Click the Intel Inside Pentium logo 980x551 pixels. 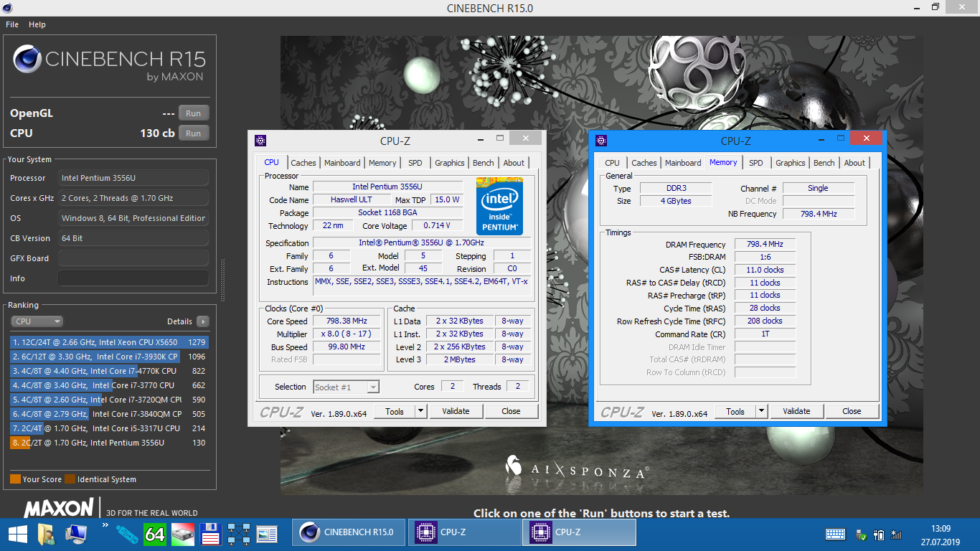click(499, 204)
